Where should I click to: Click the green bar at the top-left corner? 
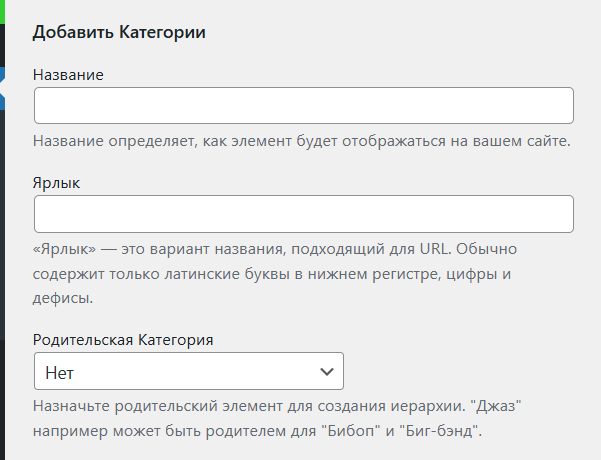point(3,10)
